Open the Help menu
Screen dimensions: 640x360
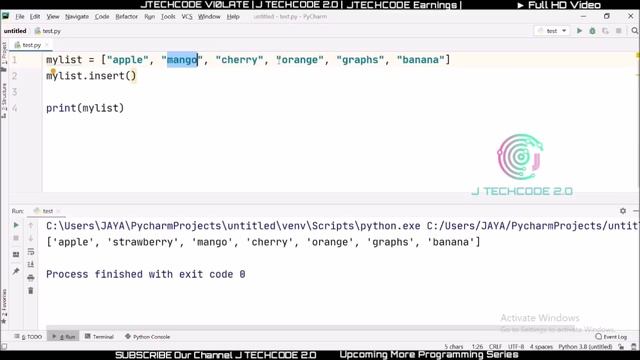click(233, 17)
